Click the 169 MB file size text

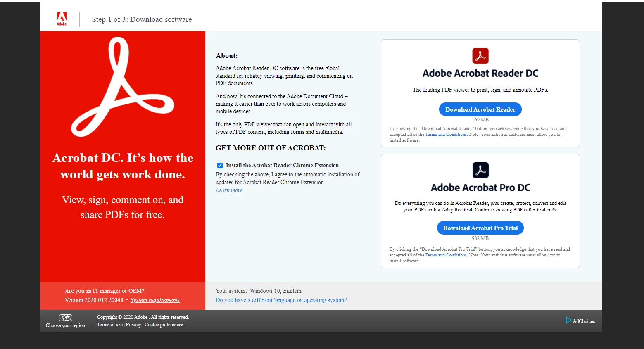pyautogui.click(x=480, y=120)
